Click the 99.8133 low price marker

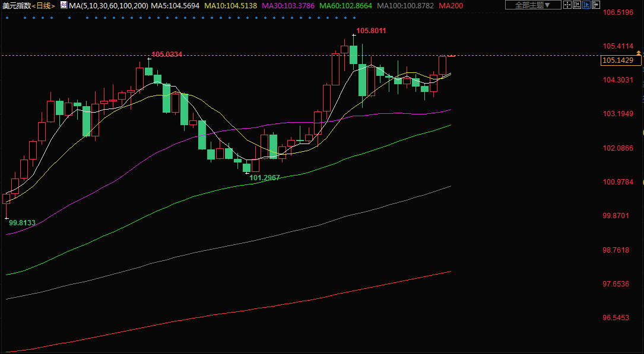23,222
